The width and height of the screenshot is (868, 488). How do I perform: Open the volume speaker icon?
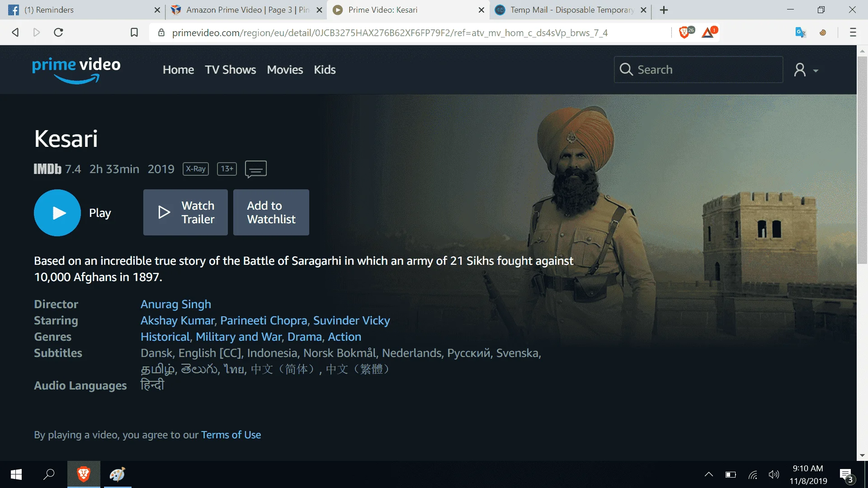tap(774, 474)
